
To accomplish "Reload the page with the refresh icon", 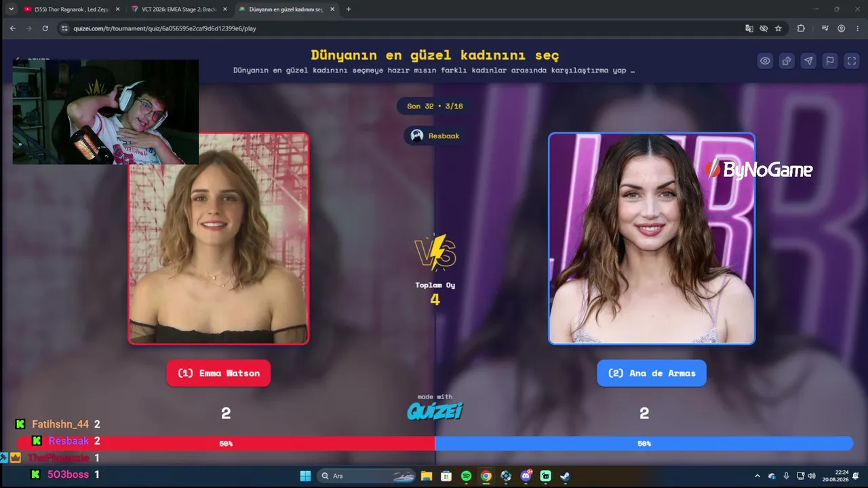I will [45, 28].
